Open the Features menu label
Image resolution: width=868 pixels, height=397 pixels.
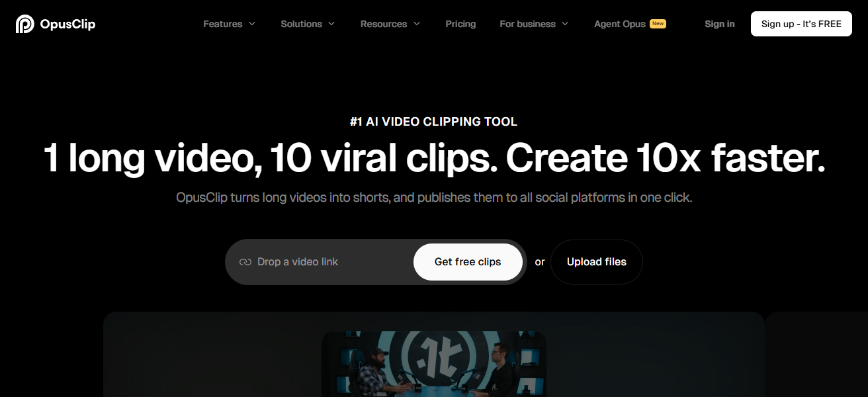(x=222, y=24)
